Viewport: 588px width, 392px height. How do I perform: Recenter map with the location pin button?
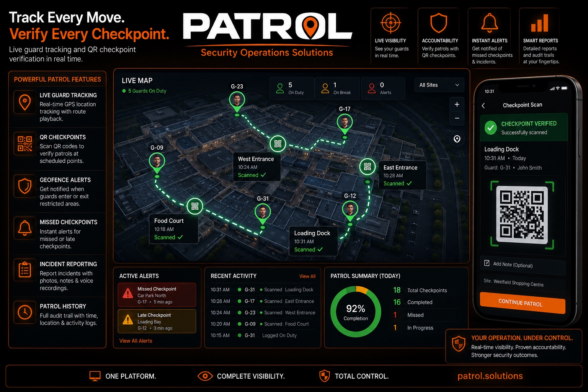pos(457,139)
